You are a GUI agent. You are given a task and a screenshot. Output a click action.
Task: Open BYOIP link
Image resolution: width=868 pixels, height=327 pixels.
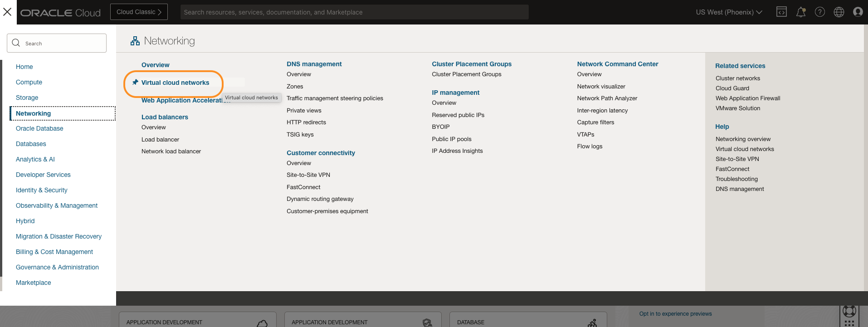[441, 127]
